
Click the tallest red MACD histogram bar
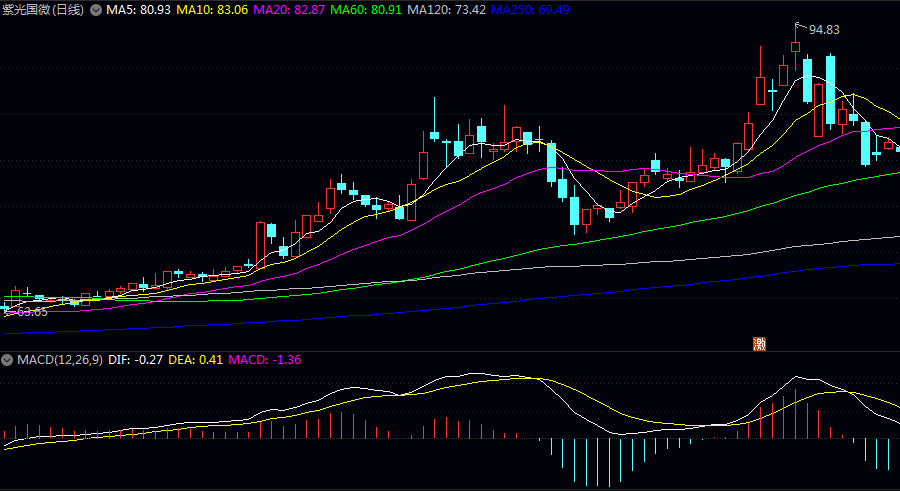[796, 414]
